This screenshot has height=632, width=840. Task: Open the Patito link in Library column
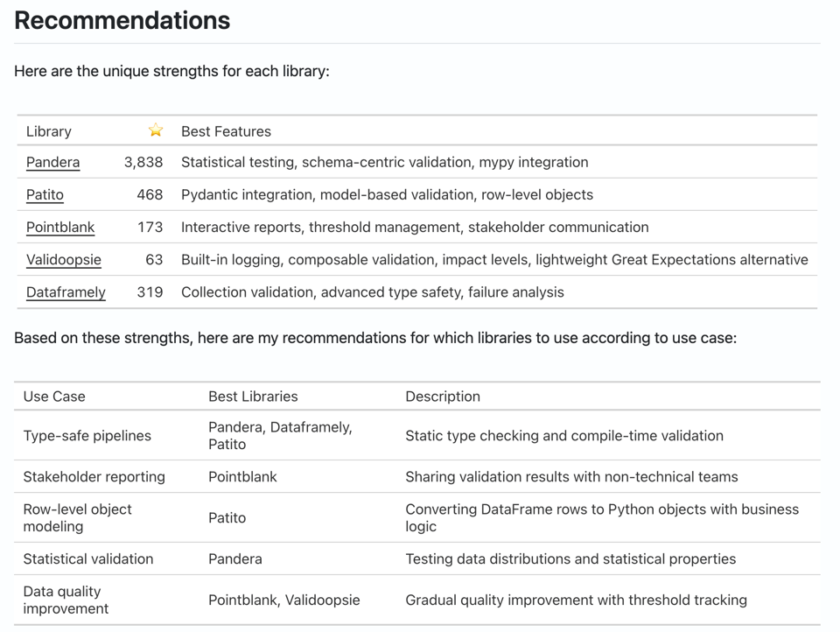click(45, 194)
